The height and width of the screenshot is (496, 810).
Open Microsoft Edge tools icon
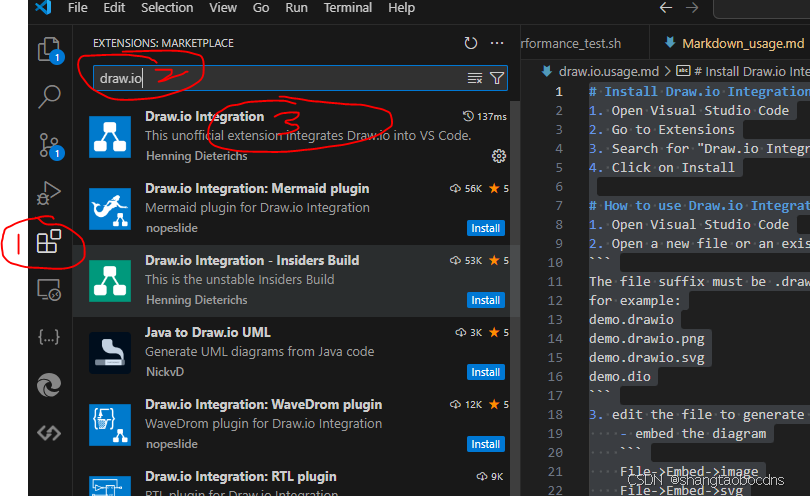click(49, 385)
